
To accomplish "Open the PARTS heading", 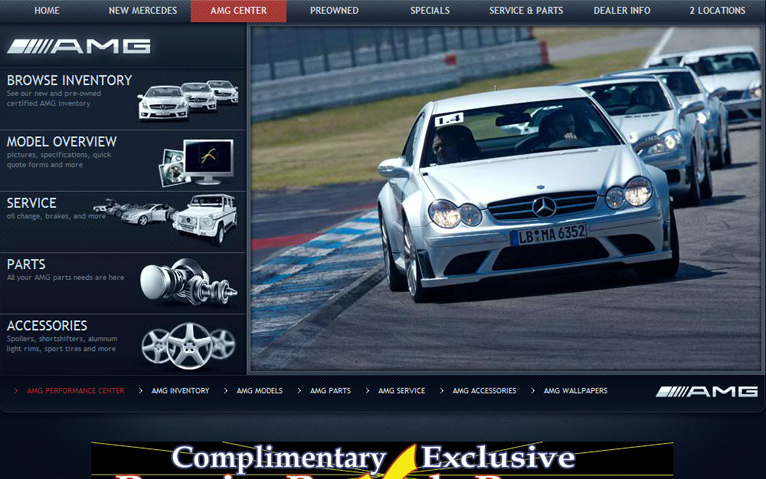I will pos(26,265).
